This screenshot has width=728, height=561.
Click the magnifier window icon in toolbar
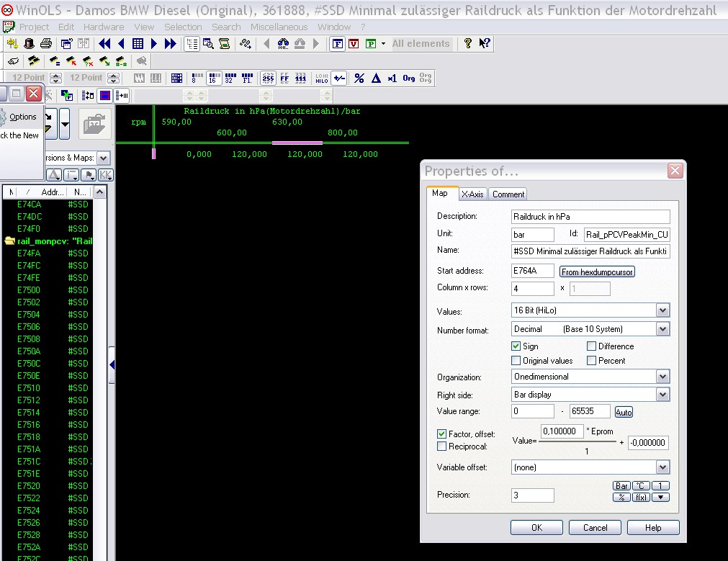[209, 44]
